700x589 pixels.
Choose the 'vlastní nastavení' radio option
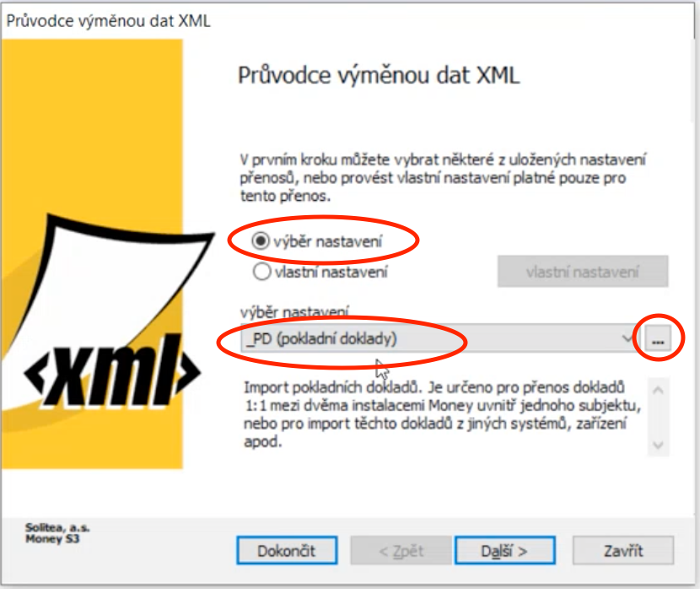(261, 272)
